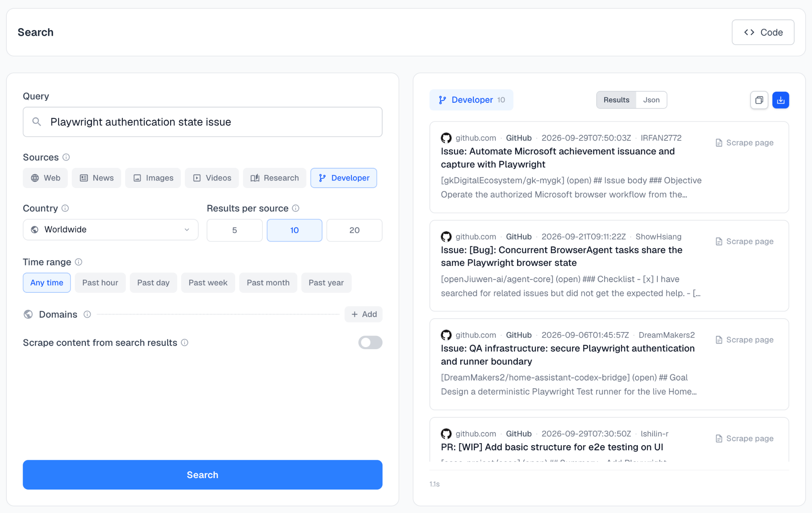Click author name IRFAN2772
The width and height of the screenshot is (812, 513).
[x=661, y=138]
